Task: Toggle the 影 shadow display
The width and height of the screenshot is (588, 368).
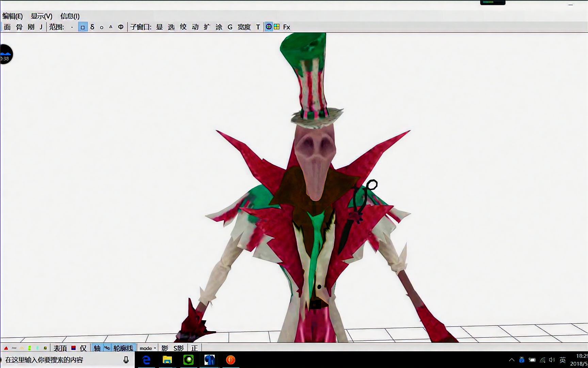Action: (x=165, y=348)
